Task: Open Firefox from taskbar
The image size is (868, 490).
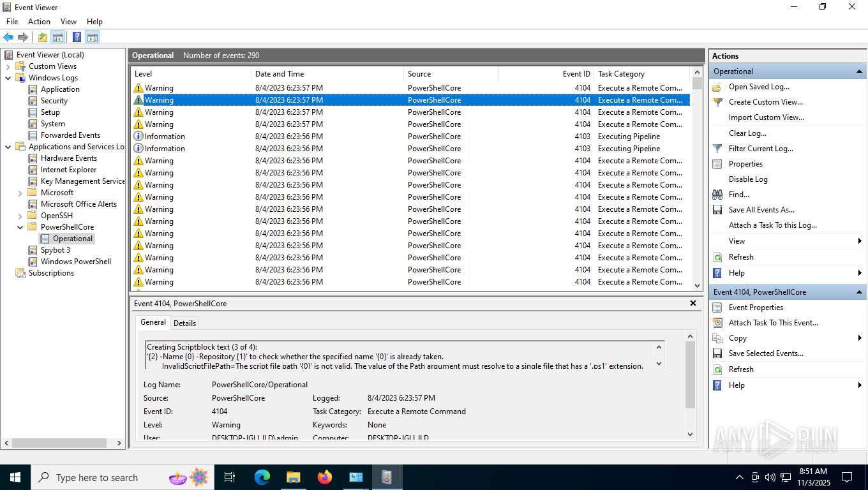Action: tap(325, 477)
